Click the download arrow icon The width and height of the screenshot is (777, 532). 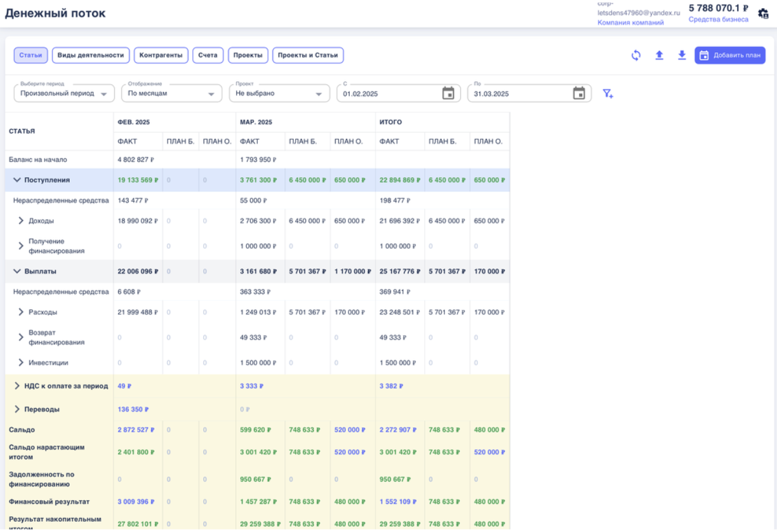[682, 56]
